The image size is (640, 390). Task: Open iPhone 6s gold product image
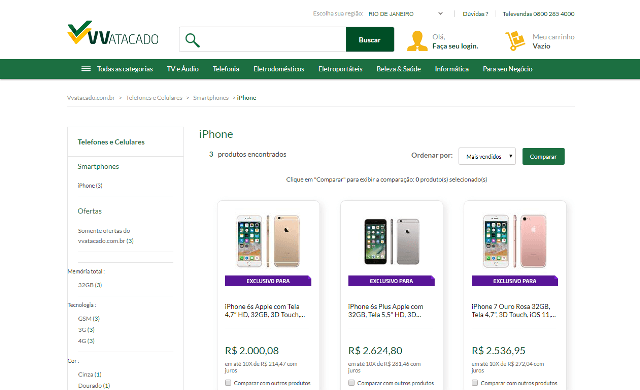pyautogui.click(x=269, y=241)
